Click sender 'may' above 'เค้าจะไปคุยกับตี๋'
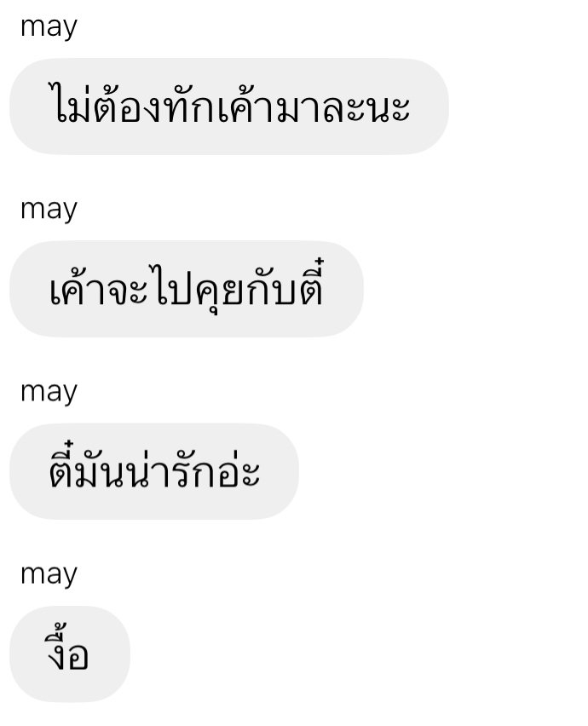 point(49,210)
